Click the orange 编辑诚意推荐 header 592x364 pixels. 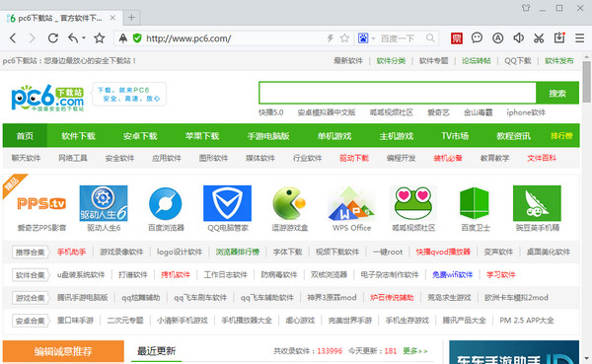pos(63,351)
